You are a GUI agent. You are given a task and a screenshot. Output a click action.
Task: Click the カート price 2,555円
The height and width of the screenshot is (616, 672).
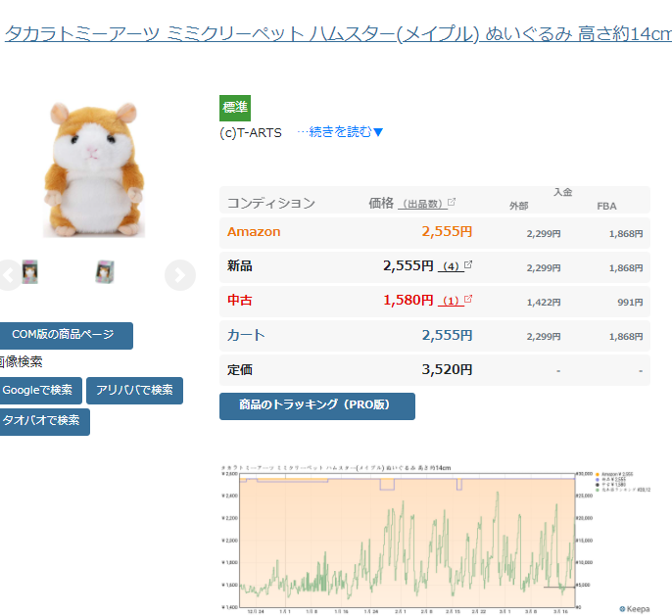(x=447, y=335)
